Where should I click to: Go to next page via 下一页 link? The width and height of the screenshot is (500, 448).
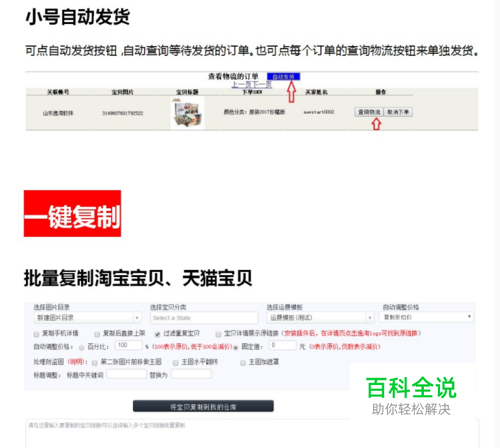262,85
